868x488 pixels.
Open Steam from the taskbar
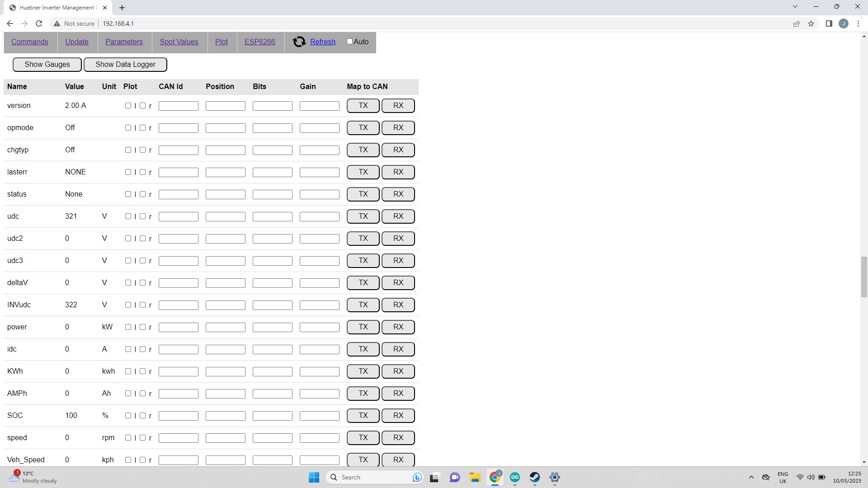pyautogui.click(x=535, y=477)
